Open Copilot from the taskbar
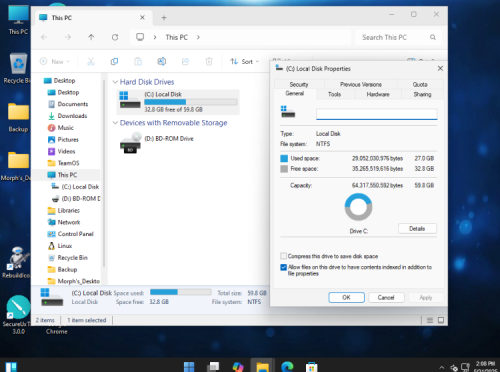The image size is (500, 372). pos(238,367)
